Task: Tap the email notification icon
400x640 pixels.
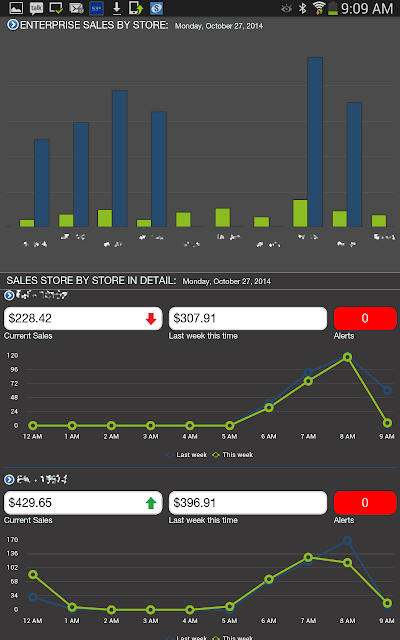Action: 76,8
